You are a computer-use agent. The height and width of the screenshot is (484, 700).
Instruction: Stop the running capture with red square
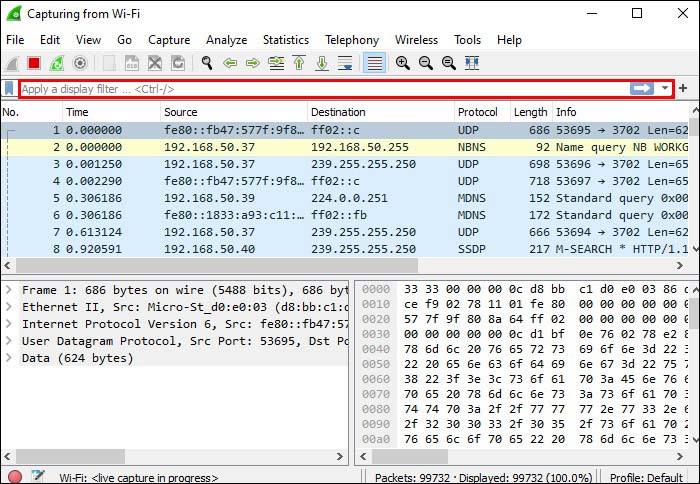(34, 63)
